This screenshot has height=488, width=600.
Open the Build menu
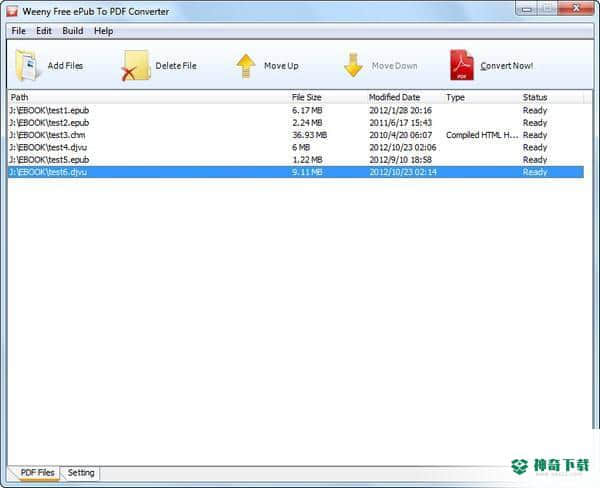tap(73, 31)
